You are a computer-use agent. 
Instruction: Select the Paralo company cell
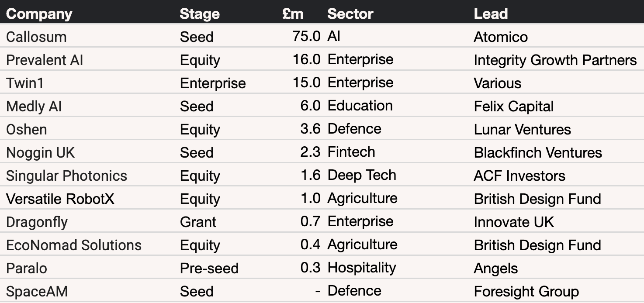[x=27, y=269]
